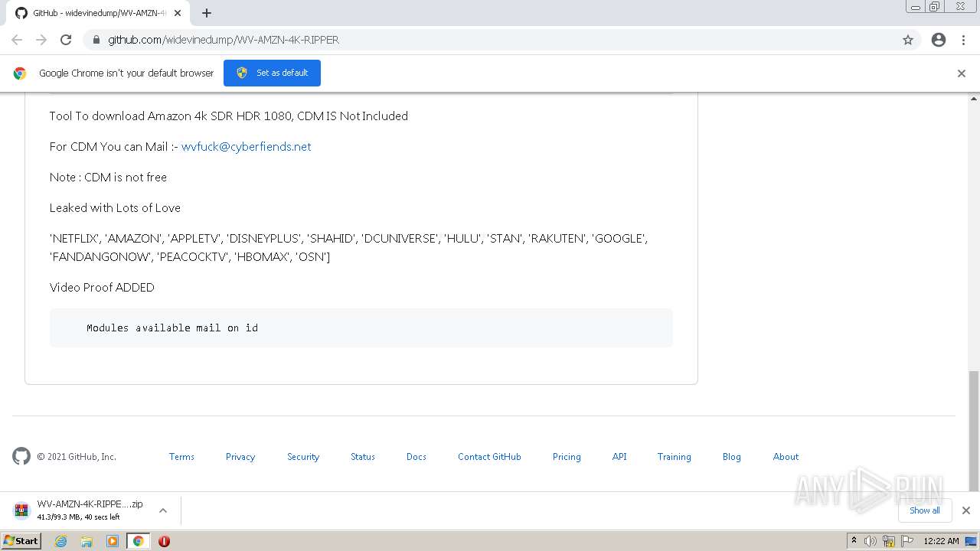Click the browser back arrow
The height and width of the screenshot is (551, 980).
(x=17, y=40)
